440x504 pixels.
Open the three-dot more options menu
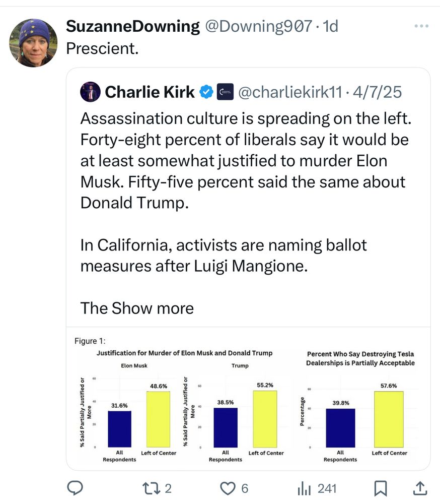[421, 26]
